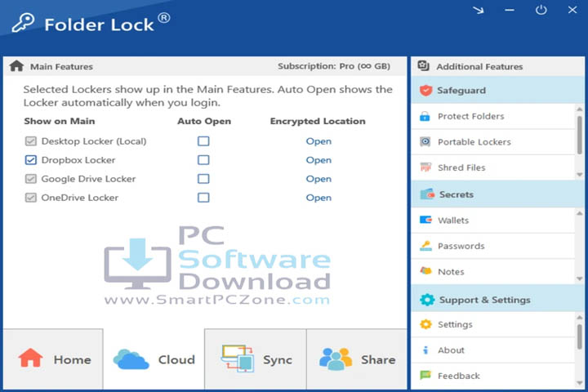
Task: Collapse the Support & Settings section header
Action: tap(497, 300)
